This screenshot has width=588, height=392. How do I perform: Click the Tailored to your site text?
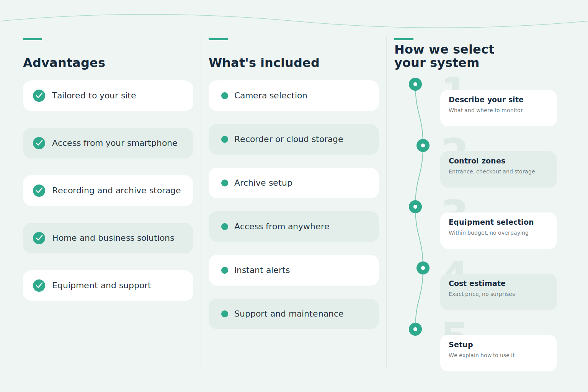point(94,96)
